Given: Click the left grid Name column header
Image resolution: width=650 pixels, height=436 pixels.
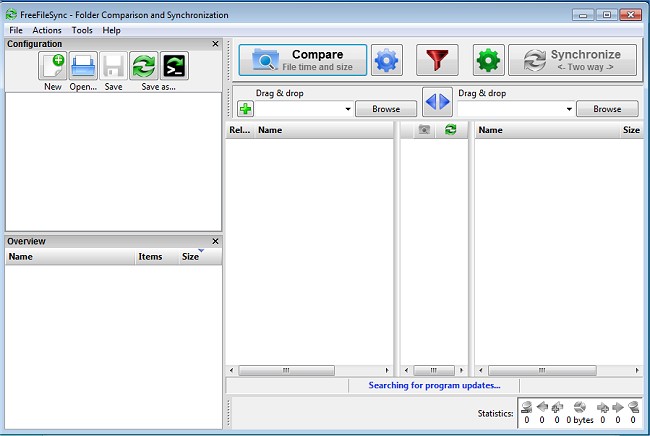Looking at the screenshot, I should pyautogui.click(x=323, y=130).
